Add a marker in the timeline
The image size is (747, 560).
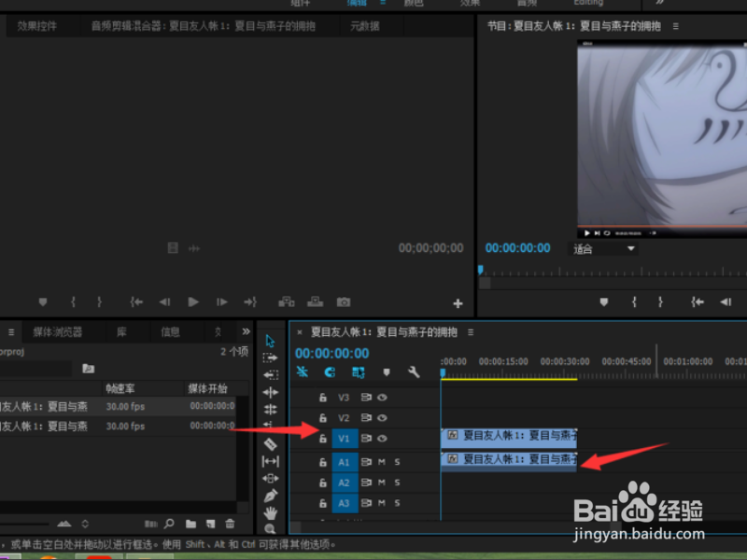[x=387, y=372]
